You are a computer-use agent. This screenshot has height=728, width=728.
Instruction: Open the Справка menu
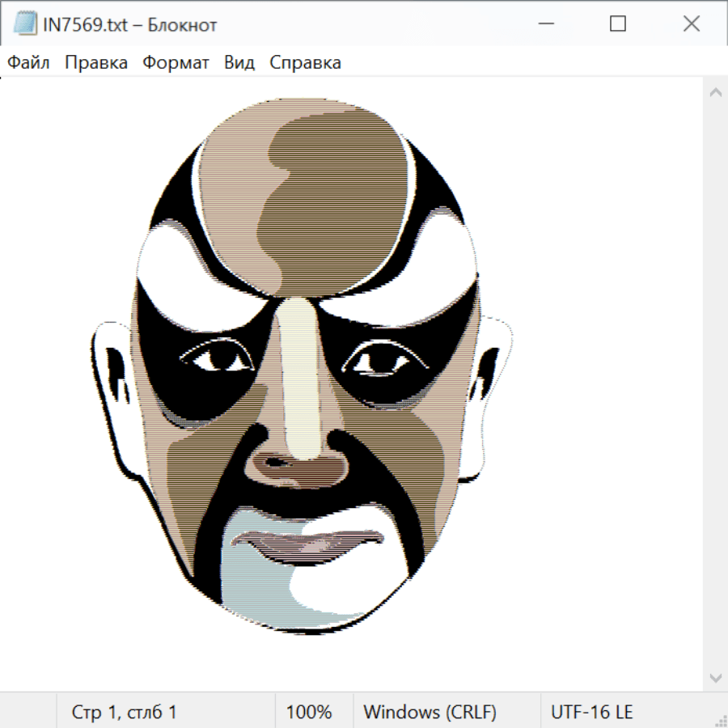(305, 62)
